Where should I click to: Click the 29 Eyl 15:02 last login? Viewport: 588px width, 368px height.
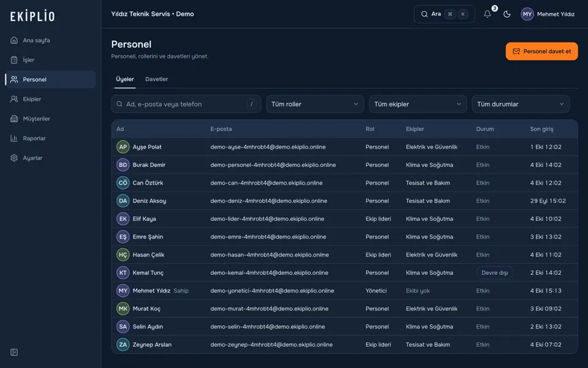548,201
